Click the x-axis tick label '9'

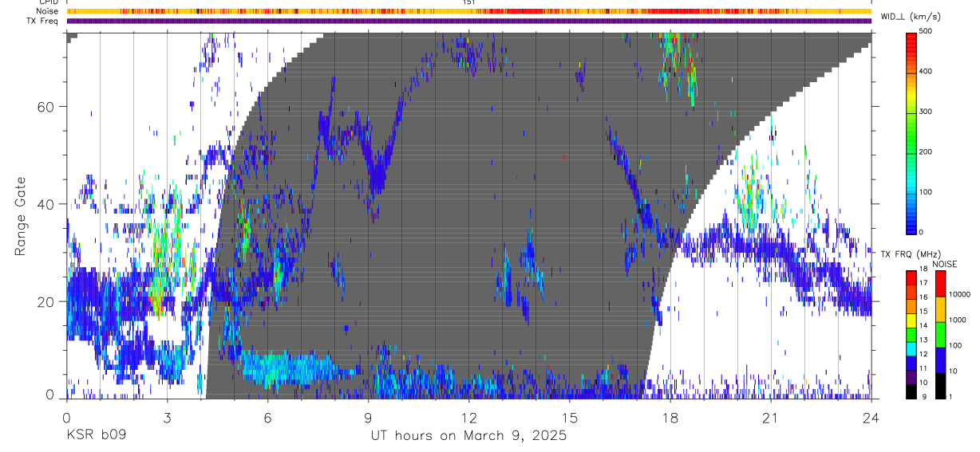point(368,417)
